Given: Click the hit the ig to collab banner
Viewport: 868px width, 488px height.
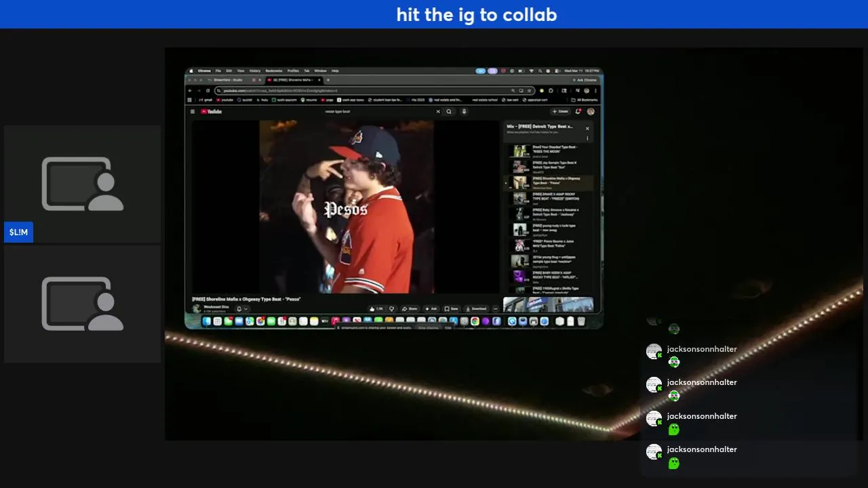Looking at the screenshot, I should (476, 14).
